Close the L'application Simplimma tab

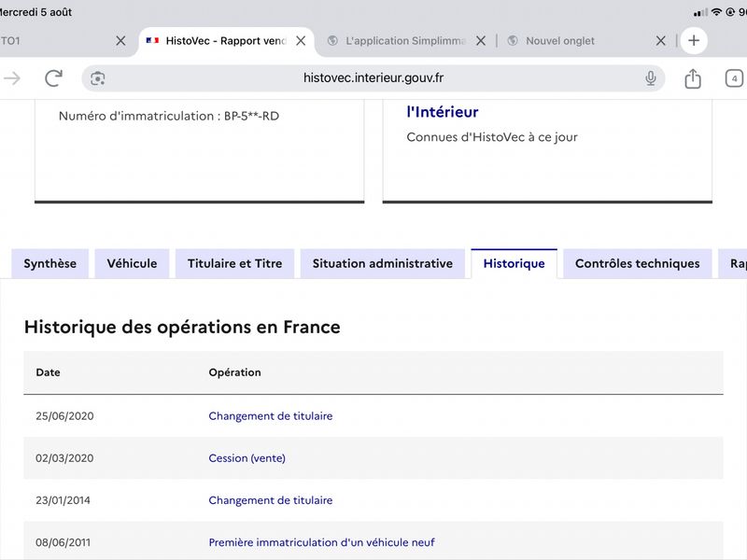coord(481,41)
